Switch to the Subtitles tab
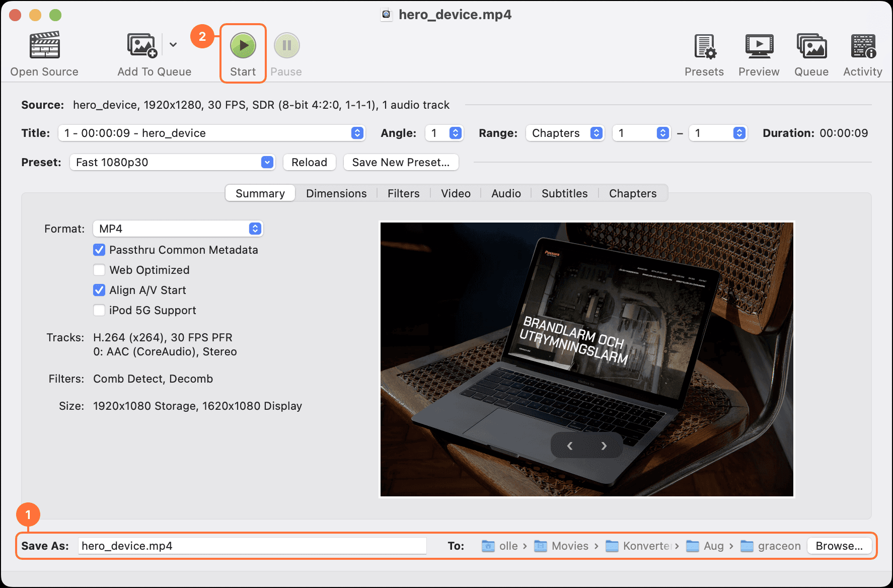The width and height of the screenshot is (893, 588). tap(564, 193)
